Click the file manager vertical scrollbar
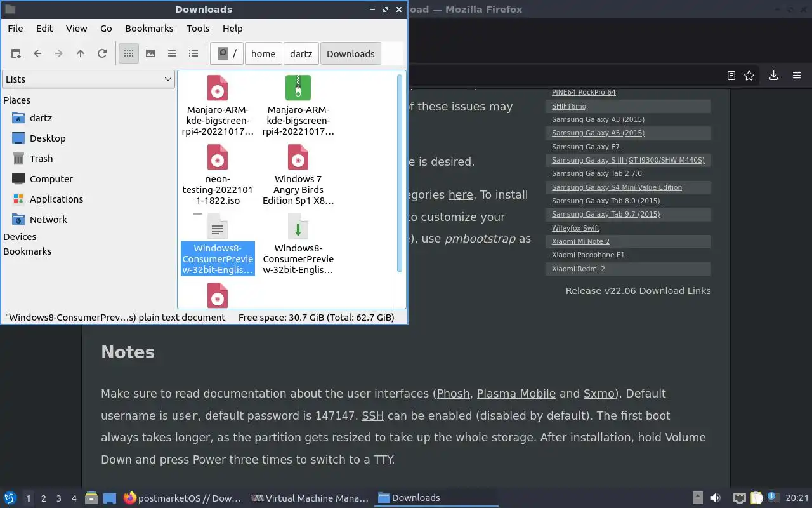The width and height of the screenshot is (812, 508). (x=400, y=173)
